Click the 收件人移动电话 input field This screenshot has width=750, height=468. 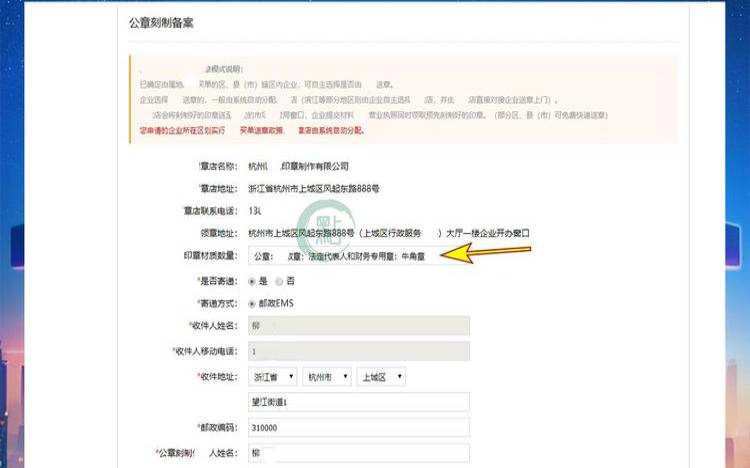(359, 351)
